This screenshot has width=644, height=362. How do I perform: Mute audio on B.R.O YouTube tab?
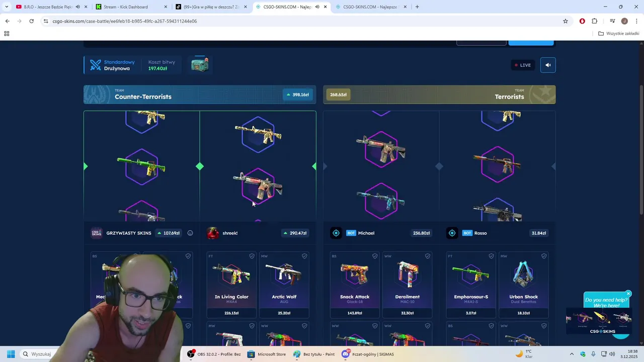[x=77, y=7]
